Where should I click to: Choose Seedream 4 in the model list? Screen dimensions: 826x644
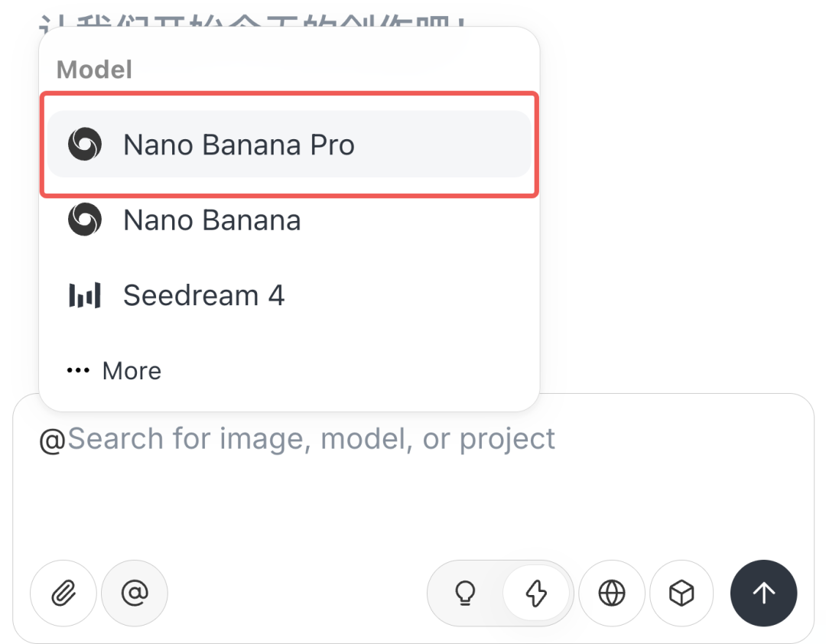[203, 294]
